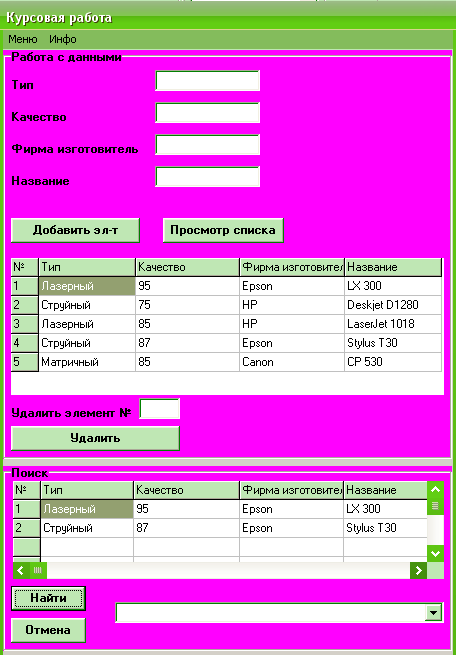Select the Тип column header in upper table
This screenshot has width=456, height=655.
tap(87, 267)
